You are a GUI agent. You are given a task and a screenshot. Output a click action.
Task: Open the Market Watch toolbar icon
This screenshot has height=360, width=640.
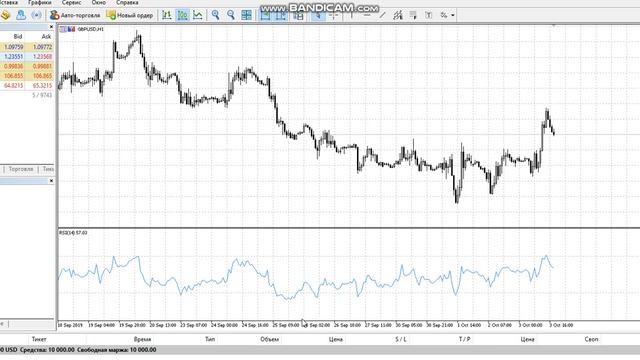pos(6,15)
